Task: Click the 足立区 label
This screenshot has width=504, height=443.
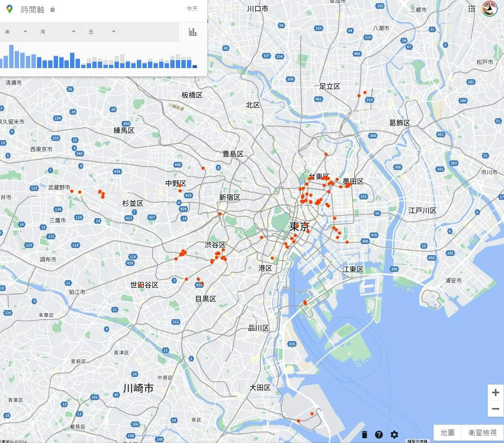Action: click(330, 86)
